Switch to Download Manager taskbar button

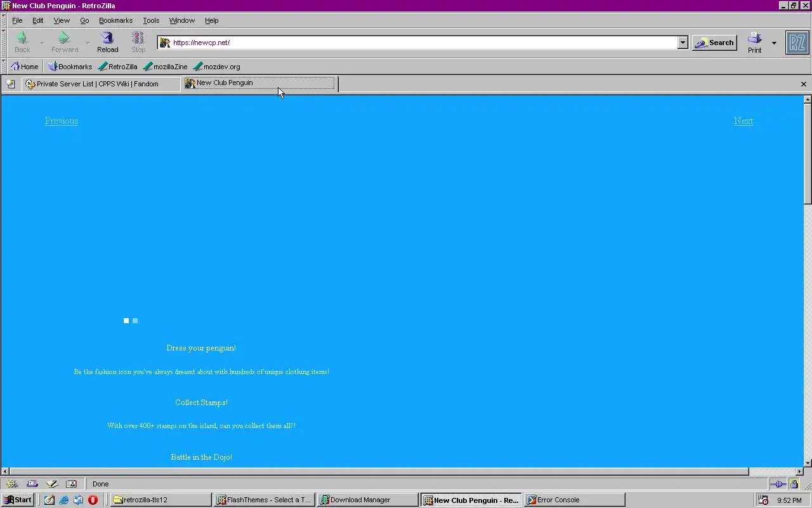pos(368,500)
